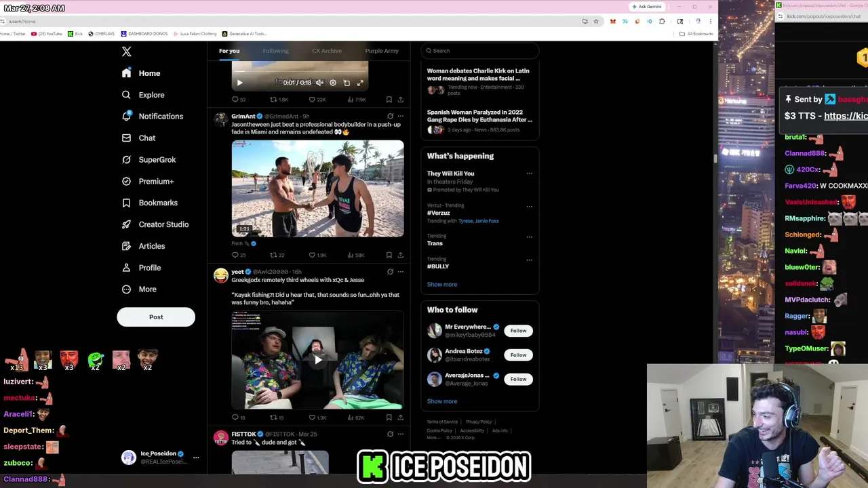The width and height of the screenshot is (868, 488).
Task: Switch to the For you tab
Action: (229, 51)
